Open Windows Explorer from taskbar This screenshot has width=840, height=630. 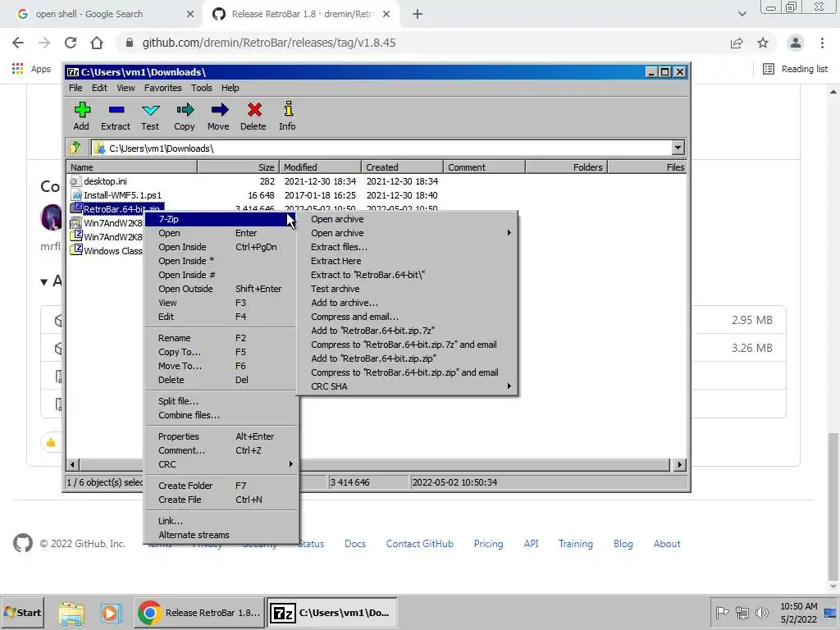click(71, 613)
